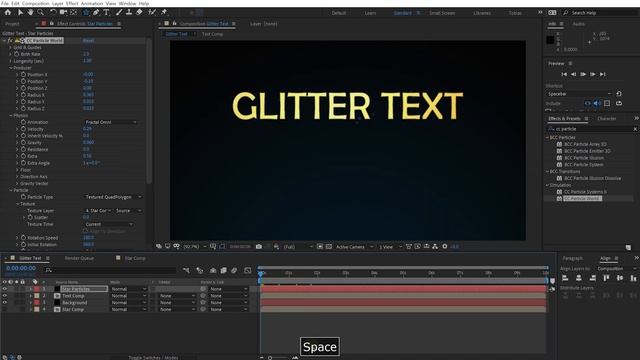Hide the Background layer eye
The height and width of the screenshot is (360, 640).
coord(5,302)
